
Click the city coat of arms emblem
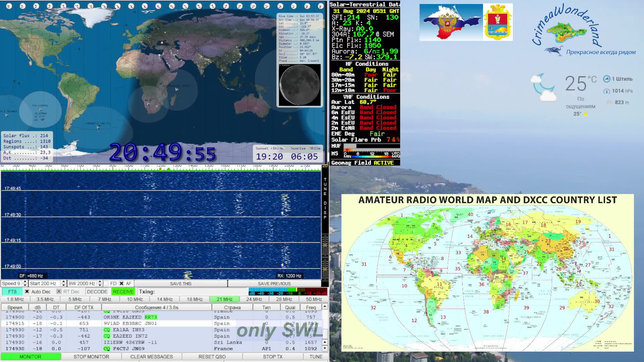[x=498, y=22]
